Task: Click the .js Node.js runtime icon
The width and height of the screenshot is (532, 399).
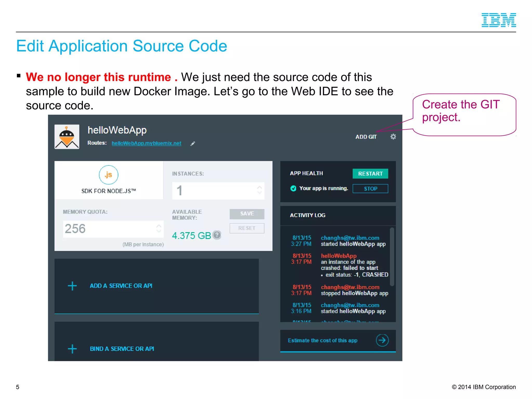Action: pos(109,175)
